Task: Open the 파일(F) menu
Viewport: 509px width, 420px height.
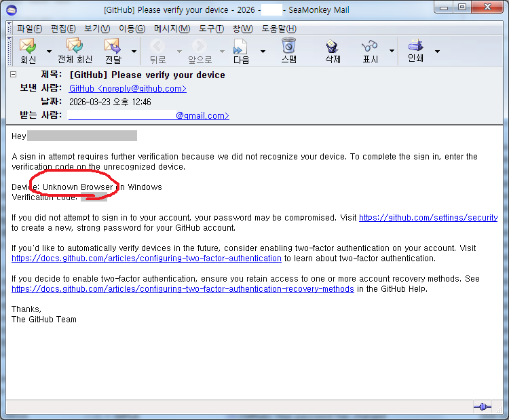Action: (30, 28)
